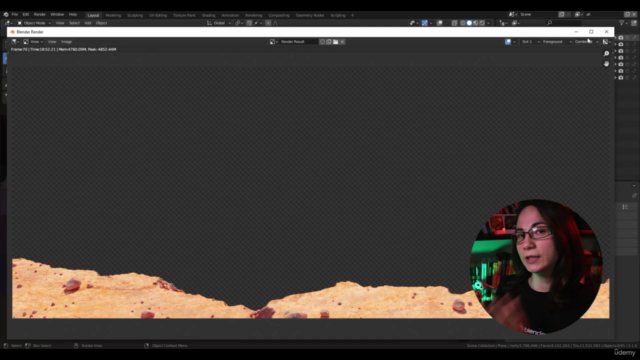This screenshot has width=640, height=360.
Task: Open the Image menu in render window
Action: point(66,42)
